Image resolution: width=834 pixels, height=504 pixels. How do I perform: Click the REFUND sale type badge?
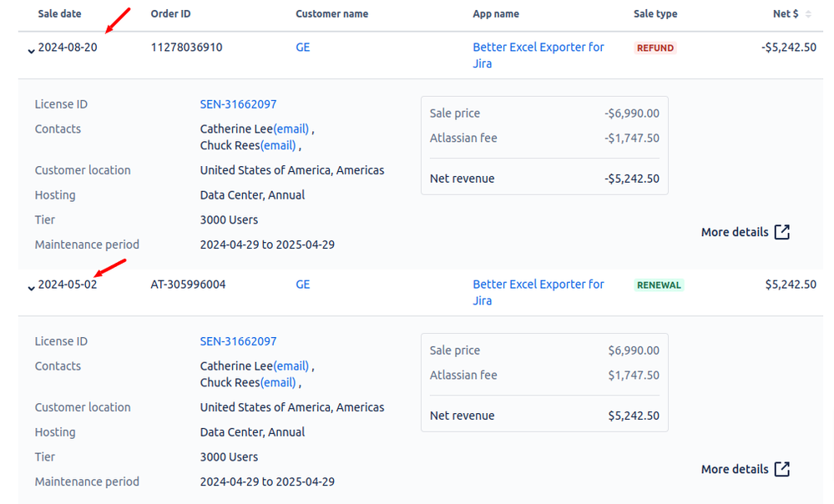pos(655,48)
